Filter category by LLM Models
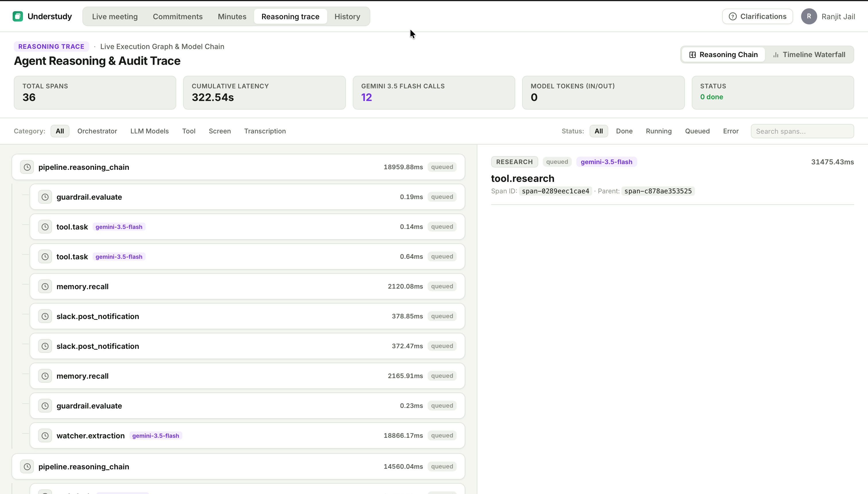This screenshot has width=868, height=494. click(x=149, y=131)
